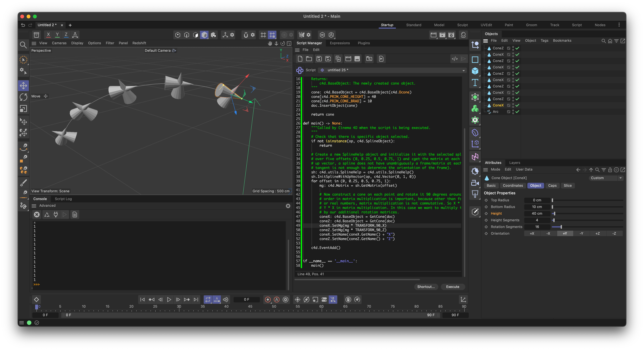This screenshot has height=350, width=644.
Task: Toggle the X axis lock
Action: 48,35
